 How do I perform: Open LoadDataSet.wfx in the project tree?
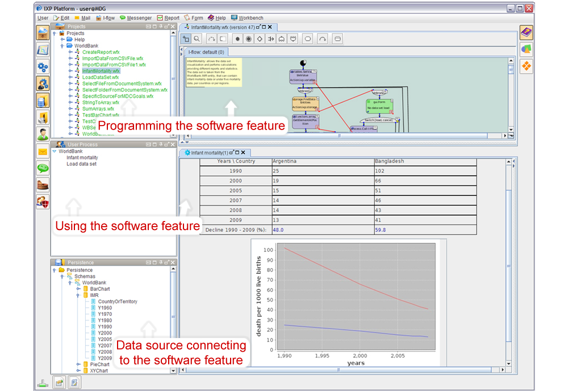pos(101,77)
